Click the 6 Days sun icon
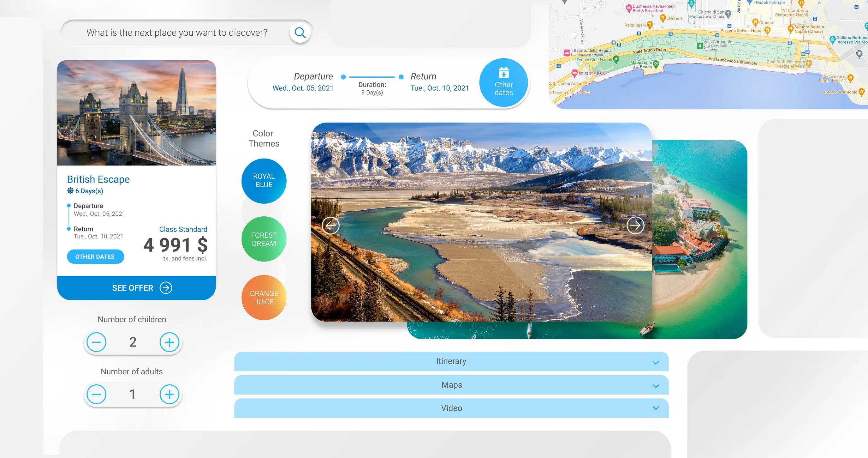868x458 pixels. pos(70,191)
